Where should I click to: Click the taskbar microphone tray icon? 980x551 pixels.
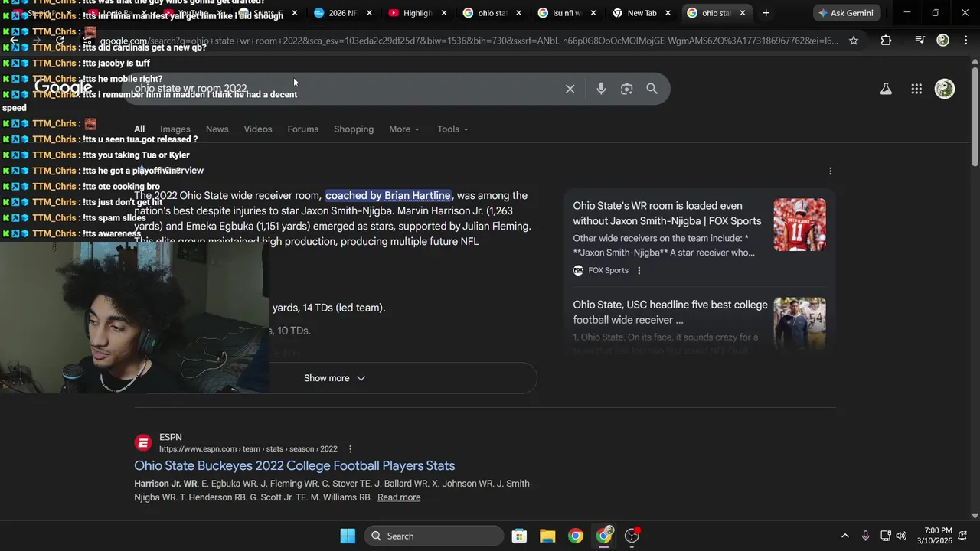coord(865,536)
